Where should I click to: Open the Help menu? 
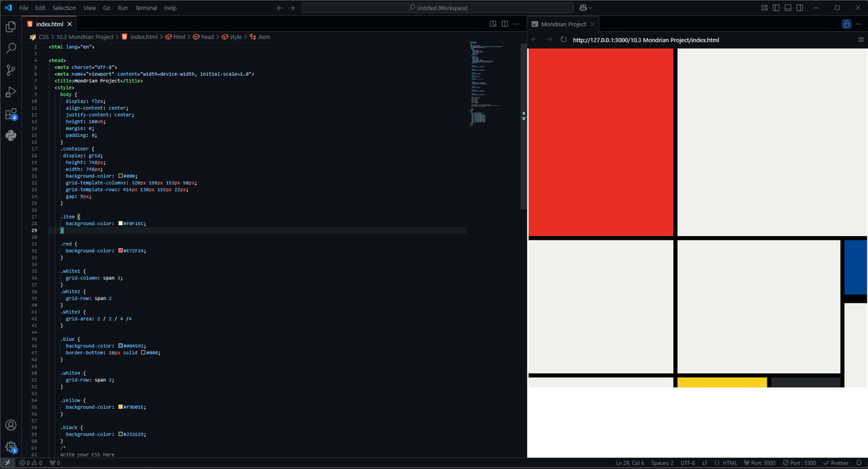click(171, 7)
